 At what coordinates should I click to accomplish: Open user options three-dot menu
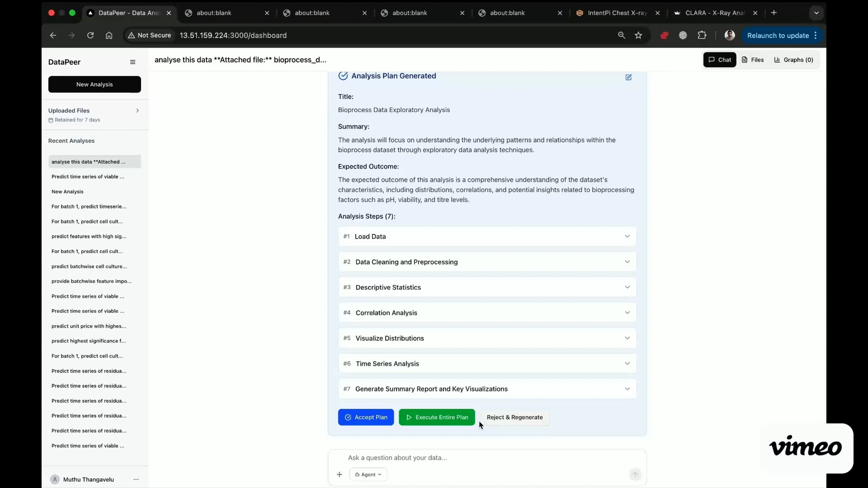[136, 479]
